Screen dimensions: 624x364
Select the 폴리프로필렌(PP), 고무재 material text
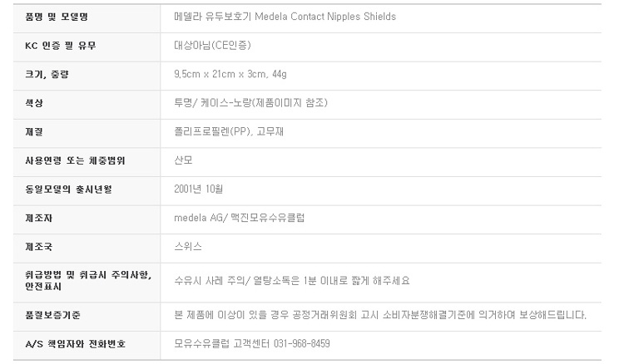229,131
